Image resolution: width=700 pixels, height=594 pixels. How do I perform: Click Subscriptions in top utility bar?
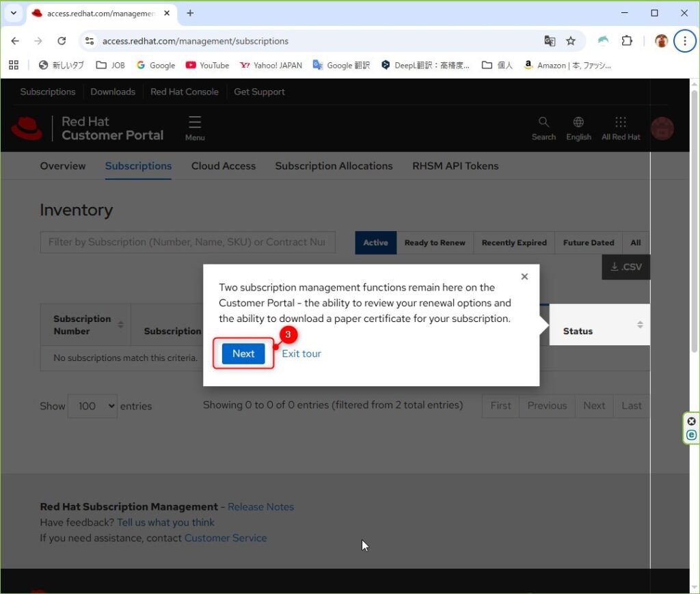(x=48, y=92)
